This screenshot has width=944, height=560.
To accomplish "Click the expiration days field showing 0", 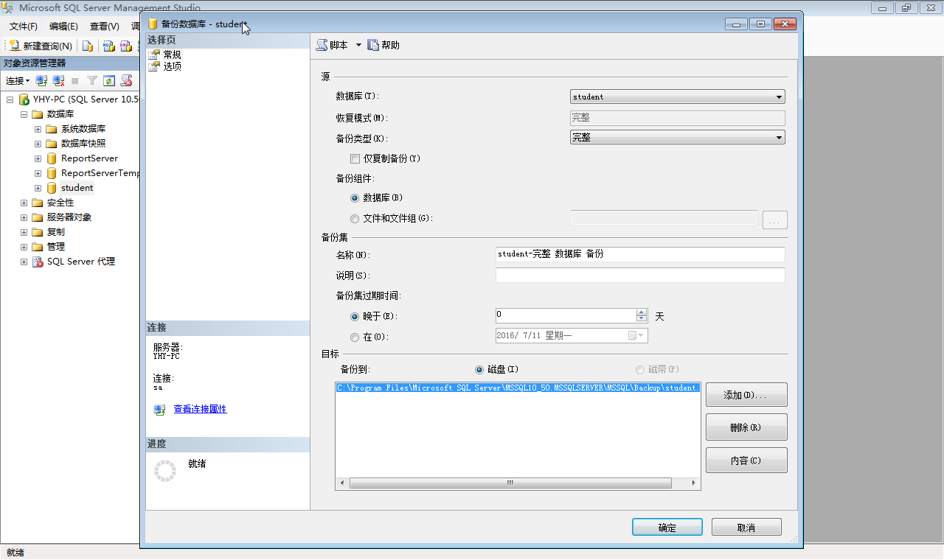I will [566, 315].
